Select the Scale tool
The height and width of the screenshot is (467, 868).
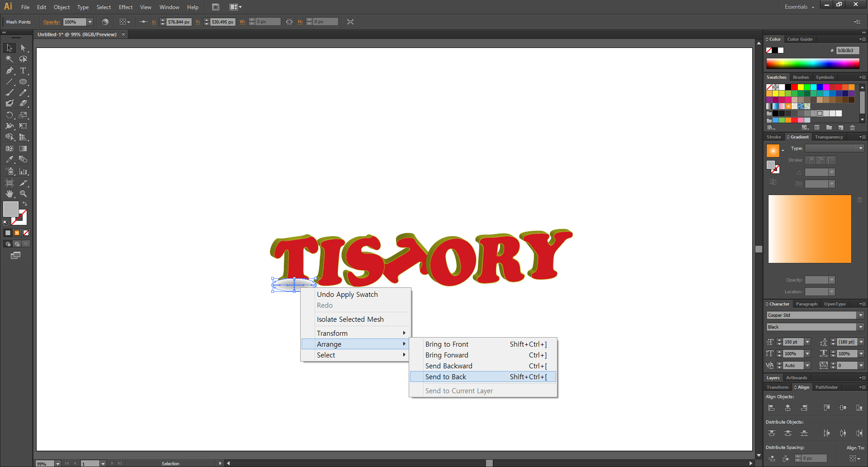coord(23,115)
